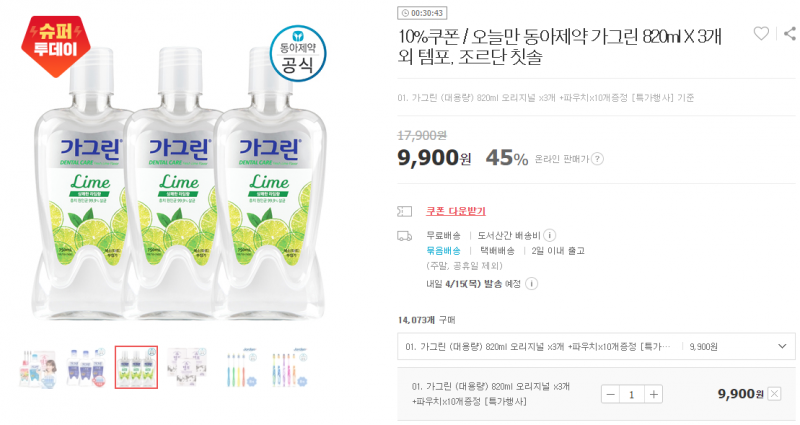Click the quantity input field showing 1
800x425 pixels.
[x=632, y=394]
